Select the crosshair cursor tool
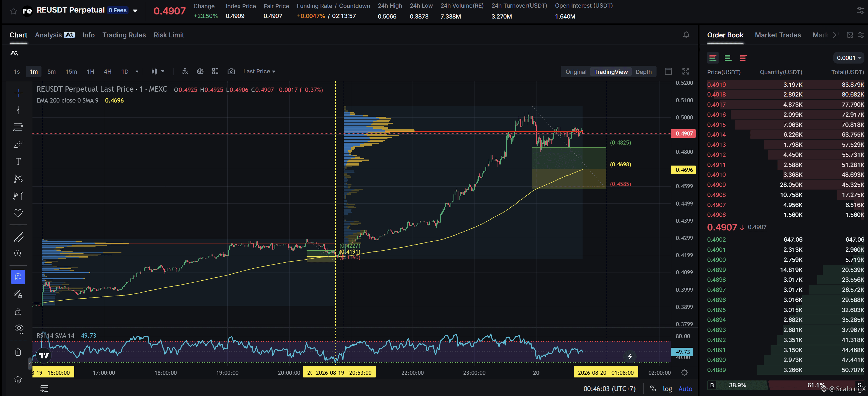This screenshot has width=868, height=396. coord(18,93)
